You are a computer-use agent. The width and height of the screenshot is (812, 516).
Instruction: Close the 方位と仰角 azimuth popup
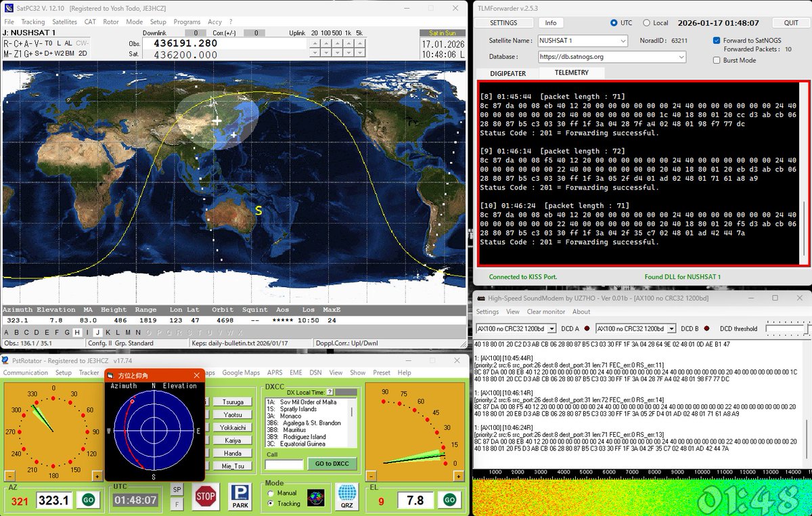(x=196, y=375)
